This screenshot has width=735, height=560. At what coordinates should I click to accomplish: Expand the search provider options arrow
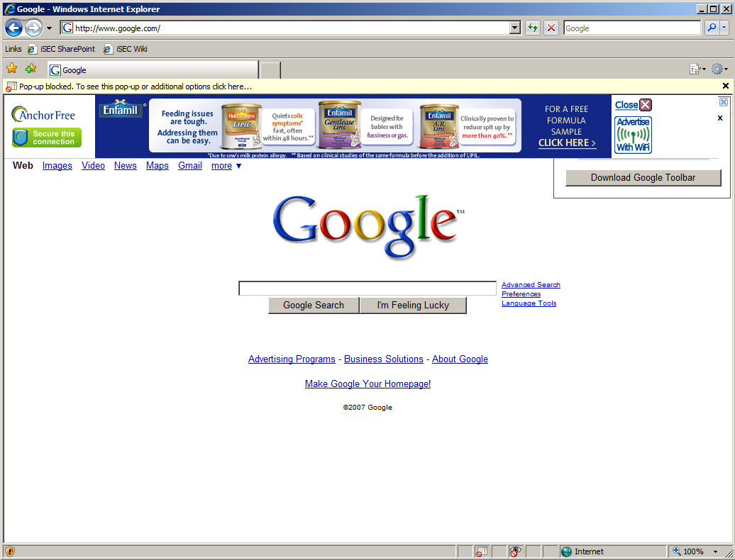pos(724,28)
